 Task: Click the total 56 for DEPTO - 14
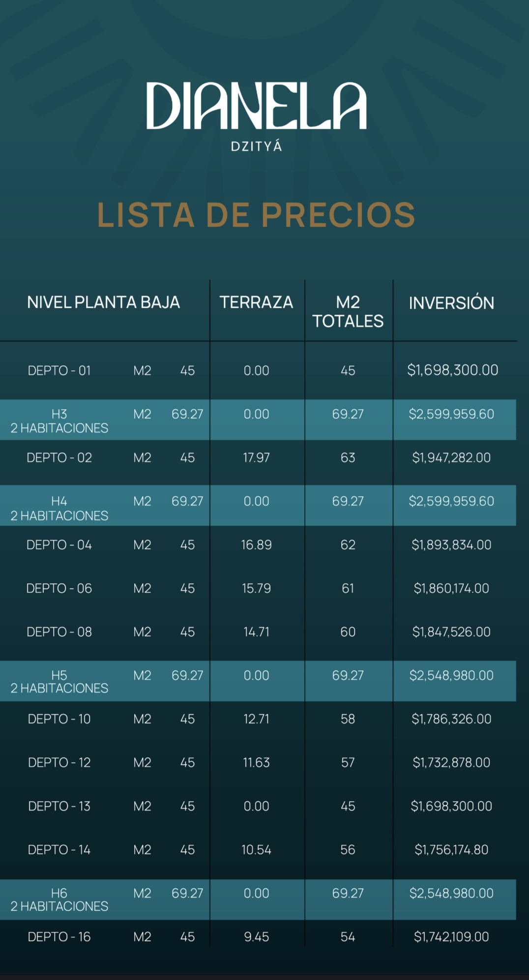pyautogui.click(x=348, y=850)
